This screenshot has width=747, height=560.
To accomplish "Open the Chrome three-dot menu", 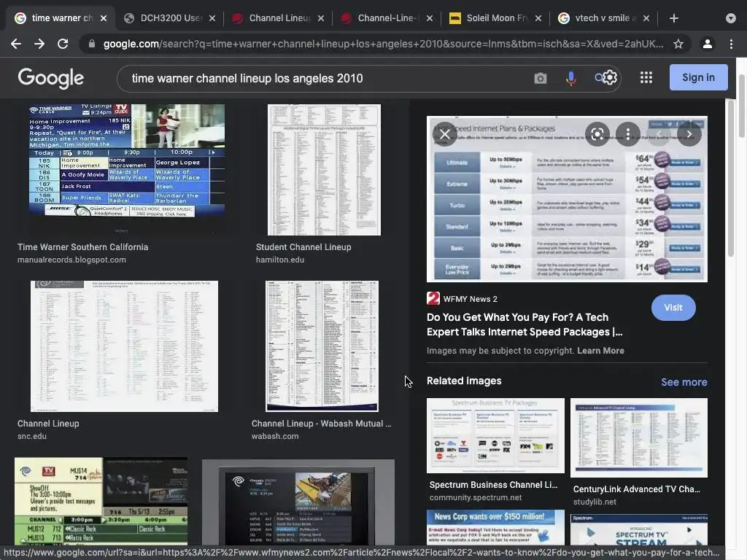I will pos(731,44).
